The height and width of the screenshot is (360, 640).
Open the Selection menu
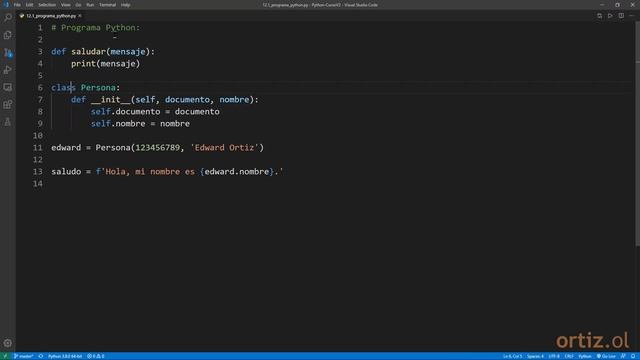(x=47, y=5)
